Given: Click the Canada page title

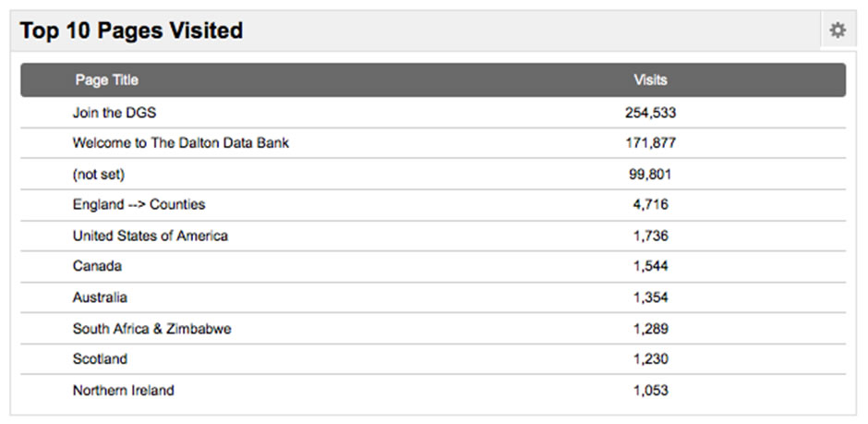Looking at the screenshot, I should [97, 266].
